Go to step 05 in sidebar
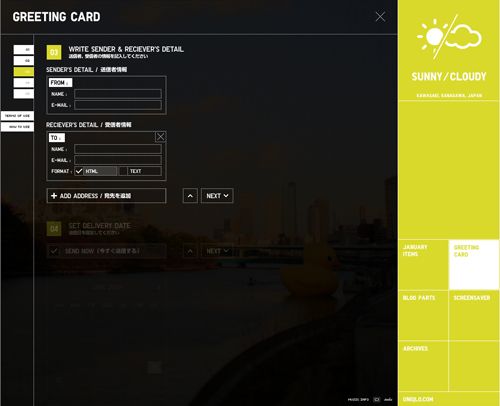The image size is (500, 406). click(24, 94)
